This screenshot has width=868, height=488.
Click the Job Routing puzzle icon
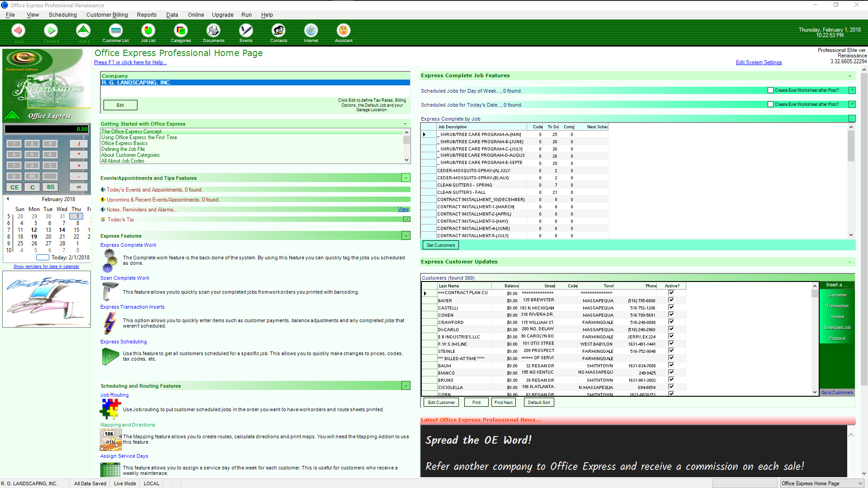pos(110,409)
